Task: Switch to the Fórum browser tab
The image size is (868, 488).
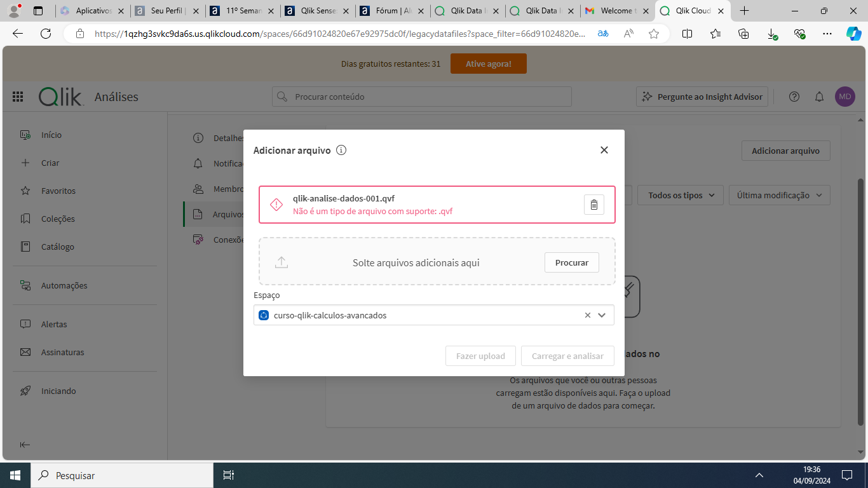Action: [x=391, y=11]
